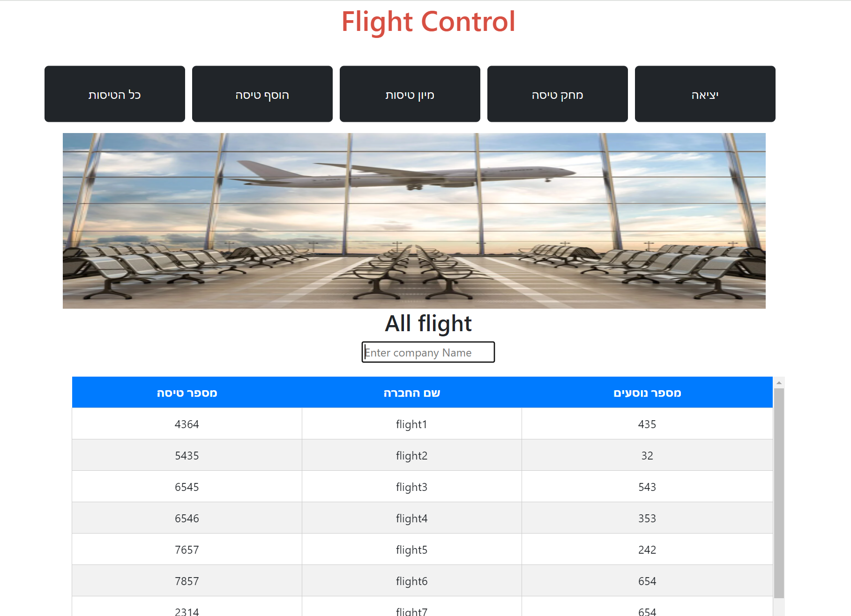Click the Flight Control page title
This screenshot has width=851, height=616.
point(428,22)
